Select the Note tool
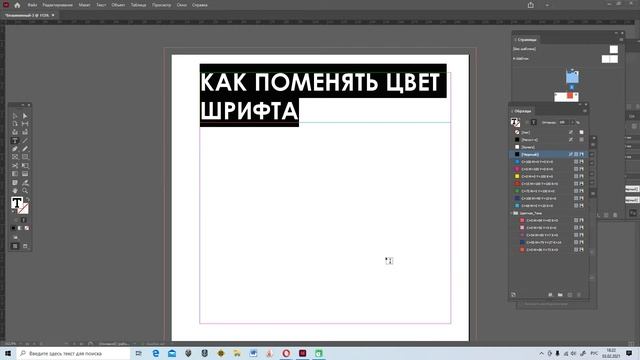The width and height of the screenshot is (640, 360). [x=15, y=182]
